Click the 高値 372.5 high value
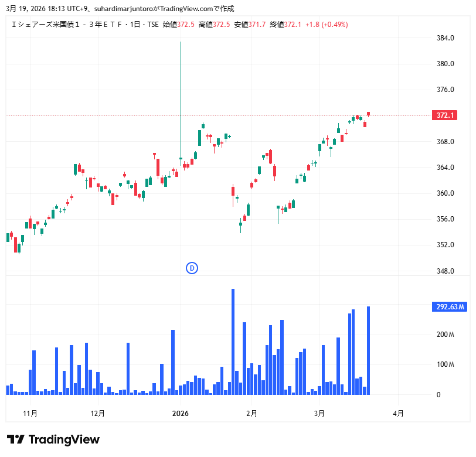476x457 pixels. pos(215,25)
